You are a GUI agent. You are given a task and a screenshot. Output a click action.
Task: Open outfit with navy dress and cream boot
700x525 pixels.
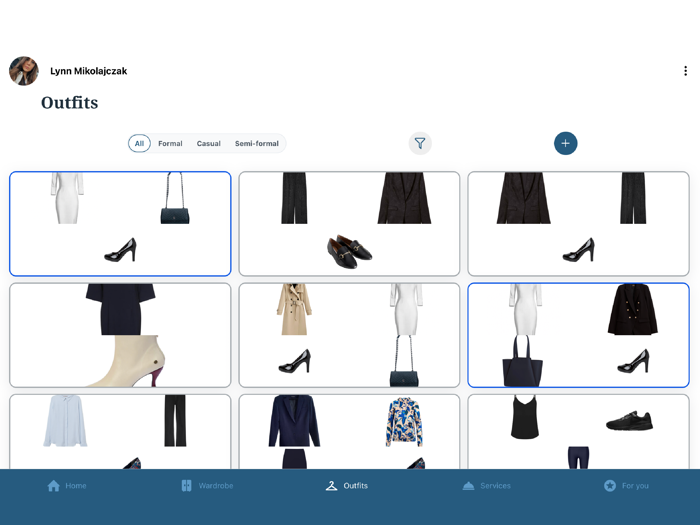120,335
